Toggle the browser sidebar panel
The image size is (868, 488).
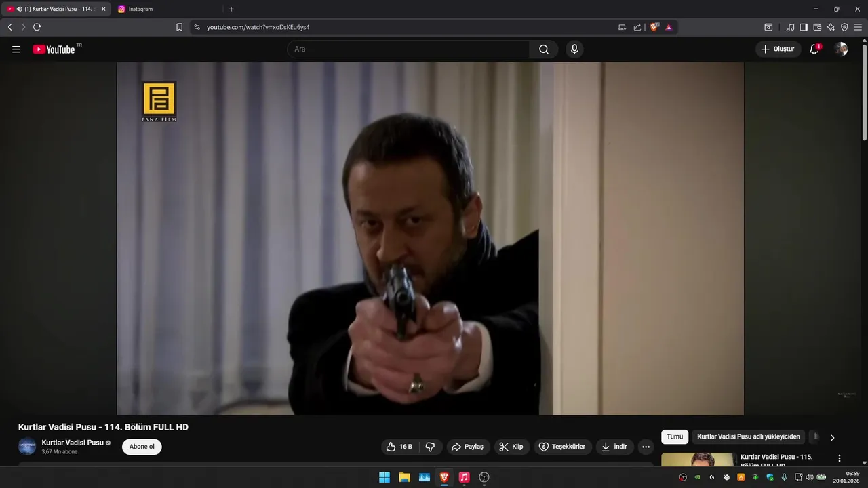click(804, 27)
